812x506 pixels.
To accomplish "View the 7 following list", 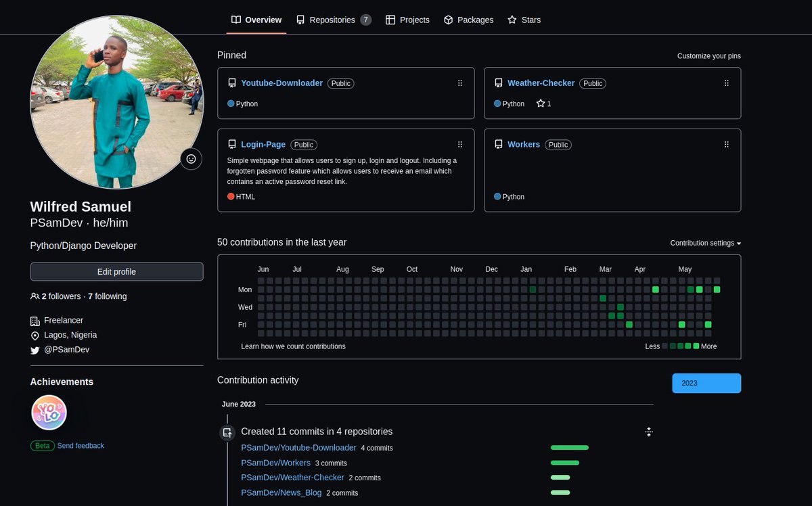I will tap(107, 296).
